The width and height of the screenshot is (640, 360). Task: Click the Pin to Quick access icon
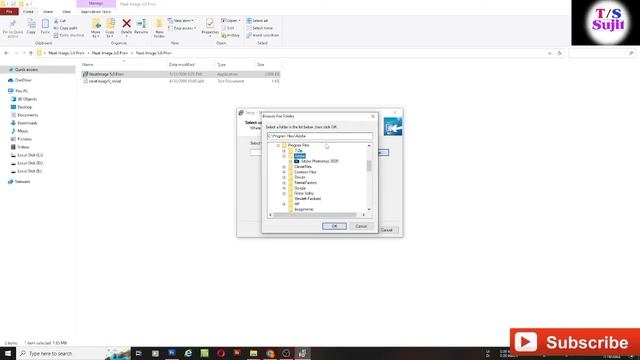(x=13, y=29)
